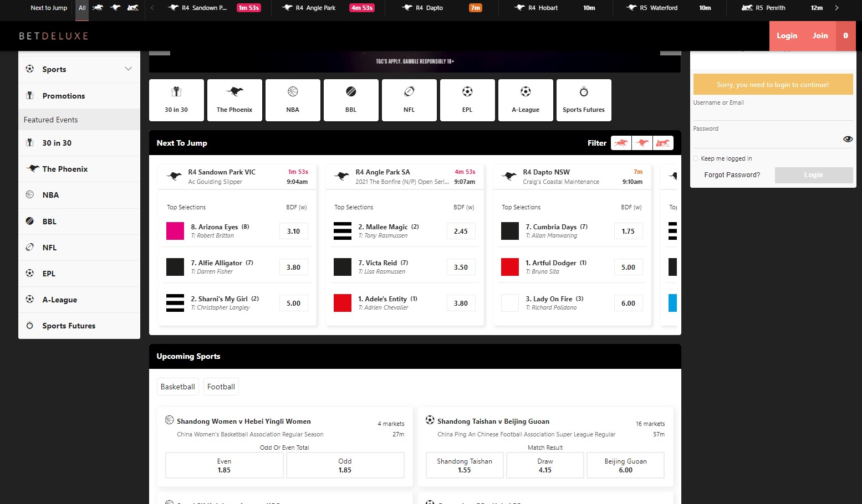862x504 pixels.
Task: Click the Join button in header
Action: (820, 35)
